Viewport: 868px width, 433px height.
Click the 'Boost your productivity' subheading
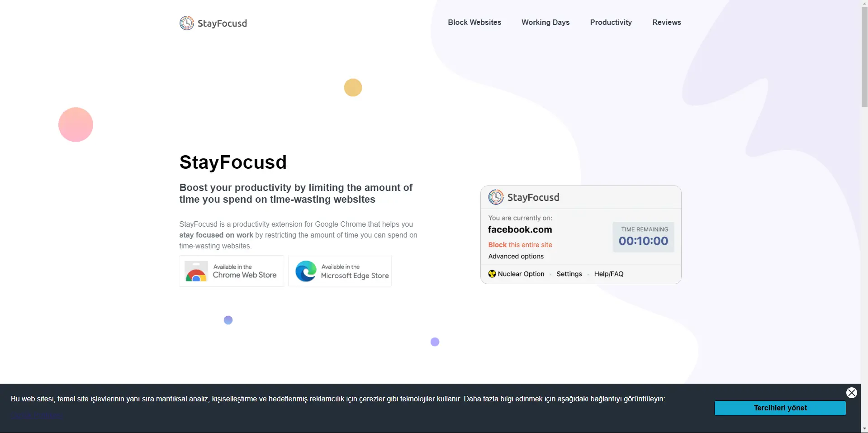[x=296, y=194]
